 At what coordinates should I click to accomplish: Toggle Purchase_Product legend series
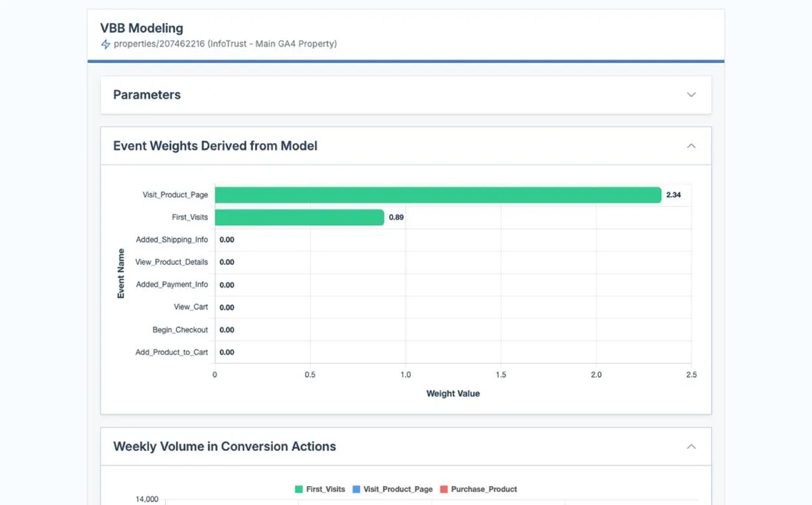pos(483,489)
